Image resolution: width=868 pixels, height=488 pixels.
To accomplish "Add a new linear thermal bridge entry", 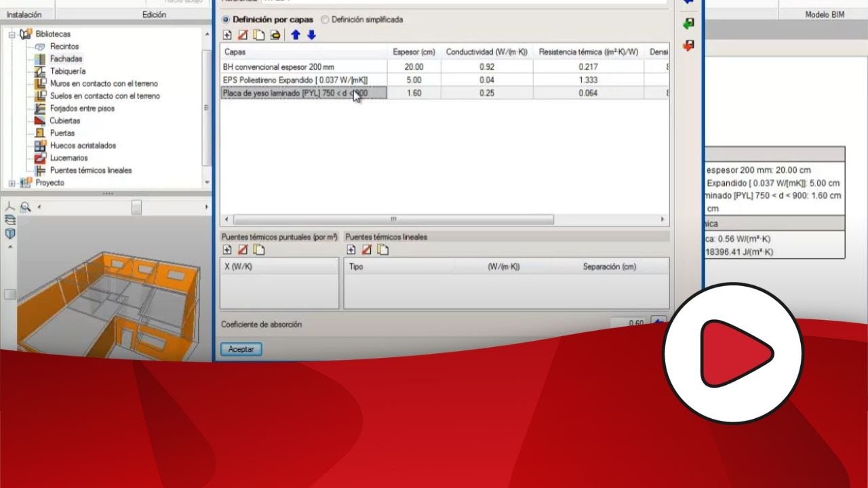I will pyautogui.click(x=351, y=250).
